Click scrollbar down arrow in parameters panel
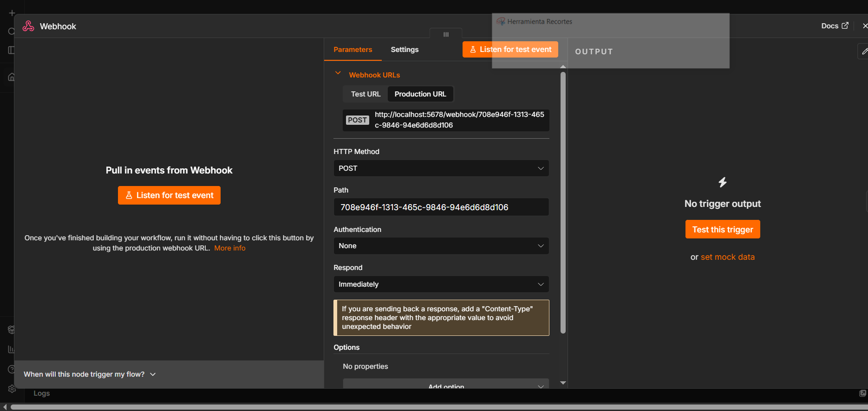868x411 pixels. [x=563, y=383]
